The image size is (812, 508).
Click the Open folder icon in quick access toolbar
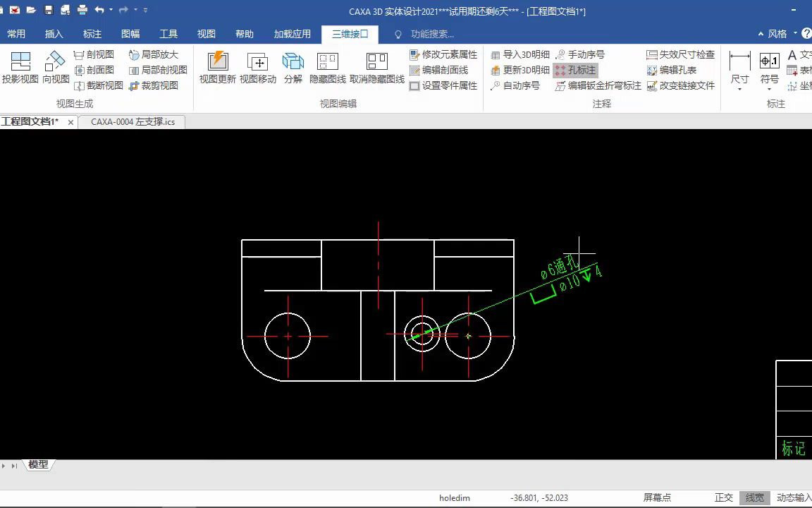[x=31, y=9]
